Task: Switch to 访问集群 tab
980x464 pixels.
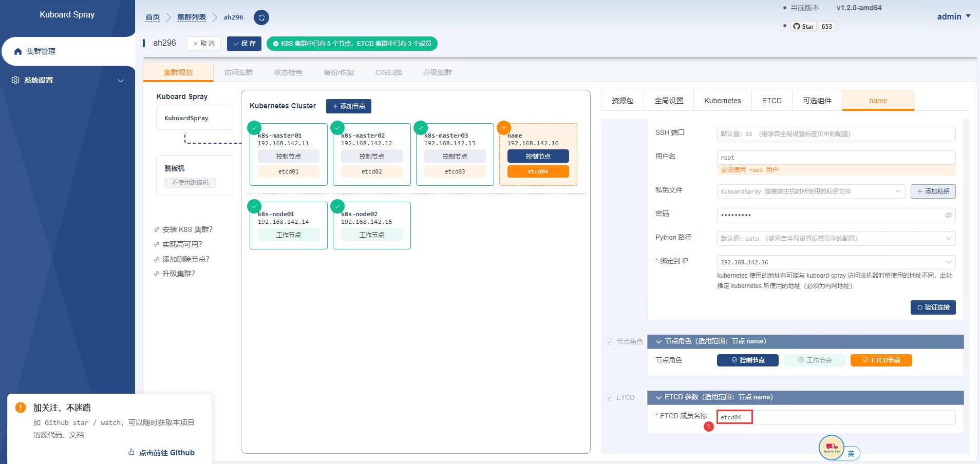Action: (238, 72)
